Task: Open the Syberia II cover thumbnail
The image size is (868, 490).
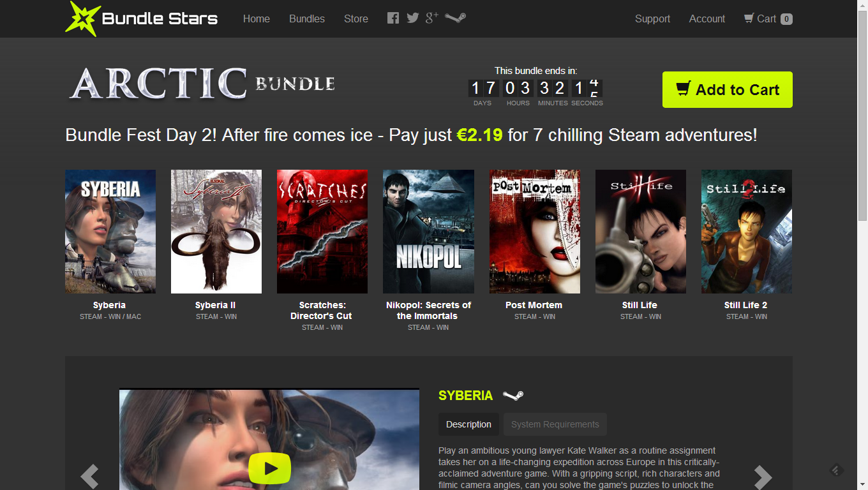Action: point(216,231)
